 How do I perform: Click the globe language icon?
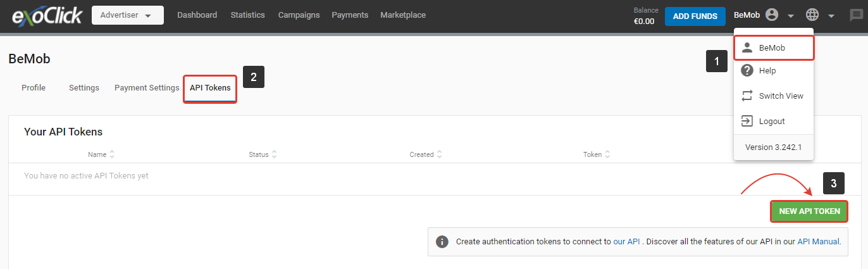pos(812,15)
